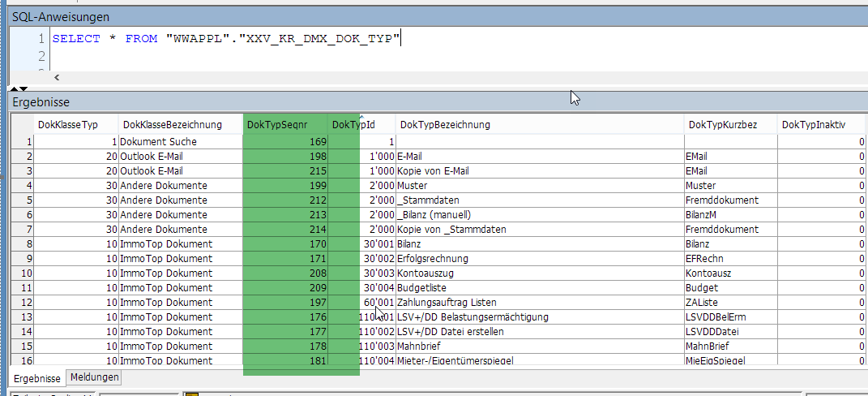Click the 'Budget' cell in DokTypKurzbez column

click(x=731, y=288)
